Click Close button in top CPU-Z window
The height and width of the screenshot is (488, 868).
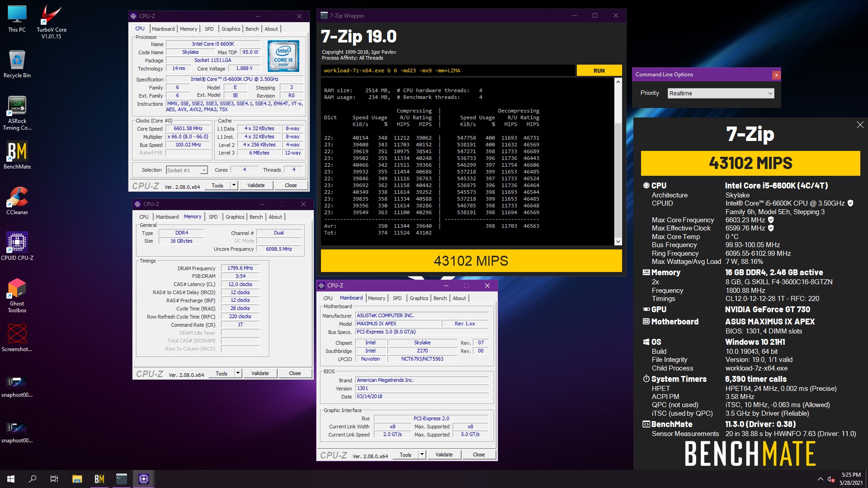click(x=291, y=185)
